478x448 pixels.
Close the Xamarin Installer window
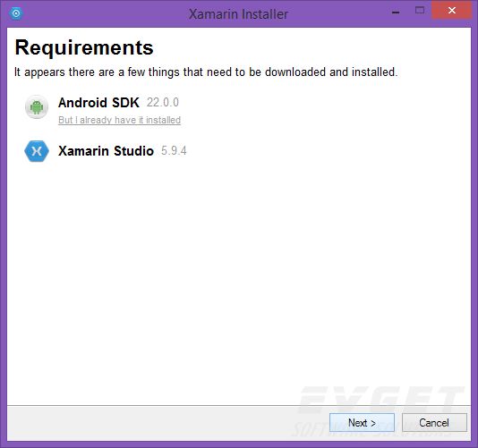[452, 11]
